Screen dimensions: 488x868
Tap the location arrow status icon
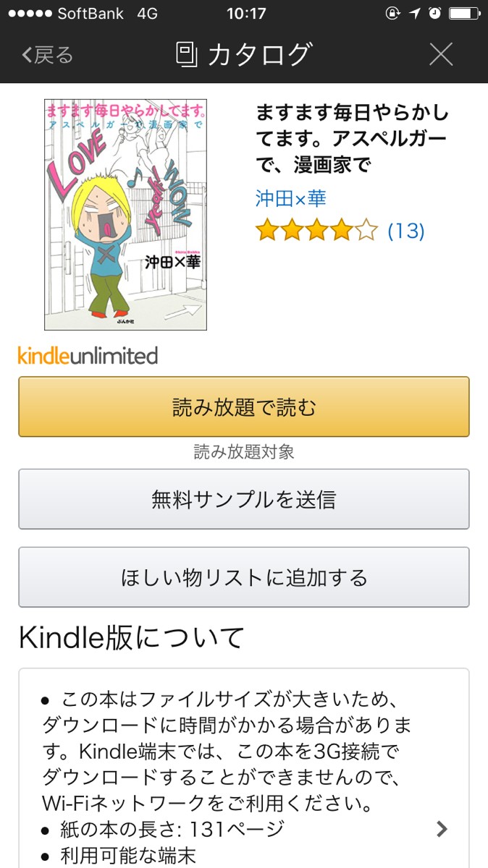[415, 13]
